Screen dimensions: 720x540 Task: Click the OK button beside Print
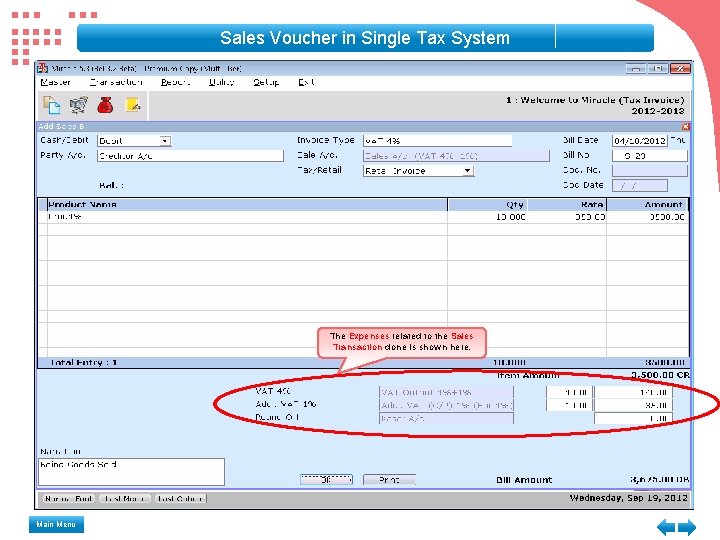tap(326, 480)
